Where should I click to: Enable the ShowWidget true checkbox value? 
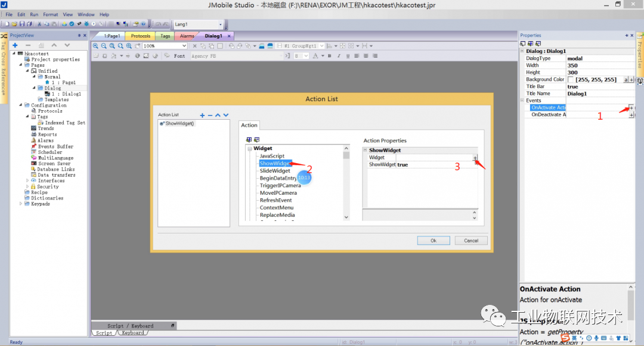point(402,164)
